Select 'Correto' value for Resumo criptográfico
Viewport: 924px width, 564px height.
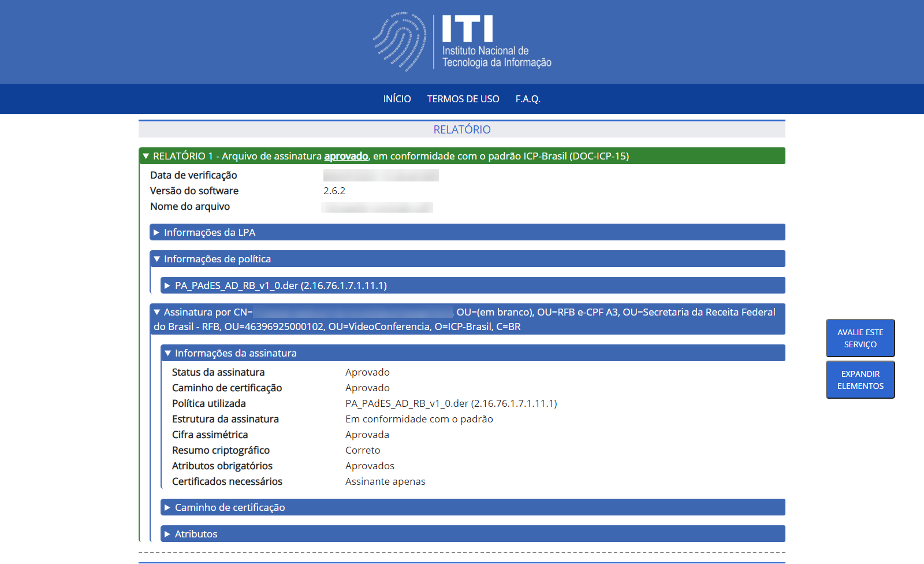pyautogui.click(x=363, y=450)
